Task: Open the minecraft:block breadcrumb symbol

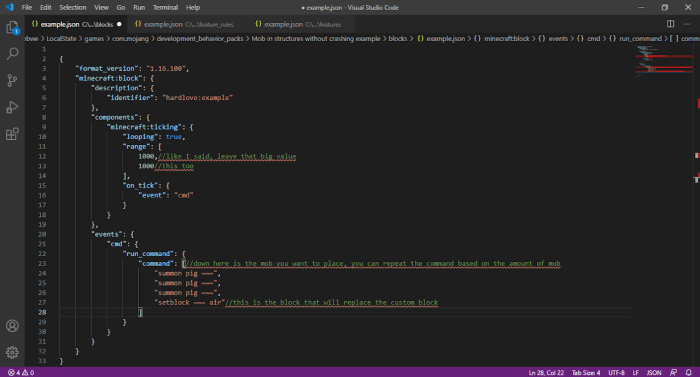Action: 501,38
